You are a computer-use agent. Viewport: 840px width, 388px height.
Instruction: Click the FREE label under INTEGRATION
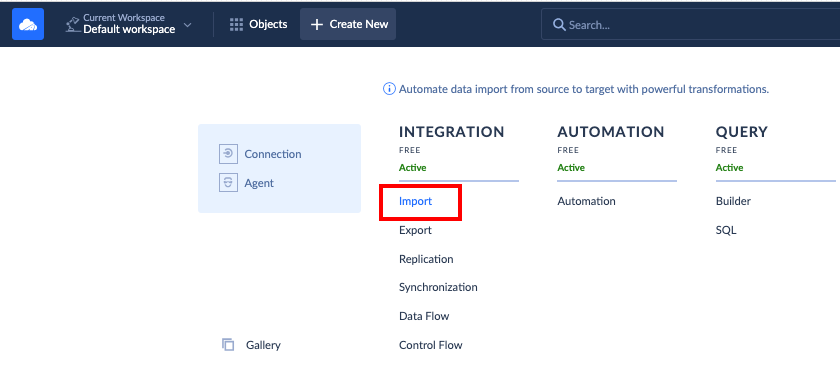click(x=410, y=150)
